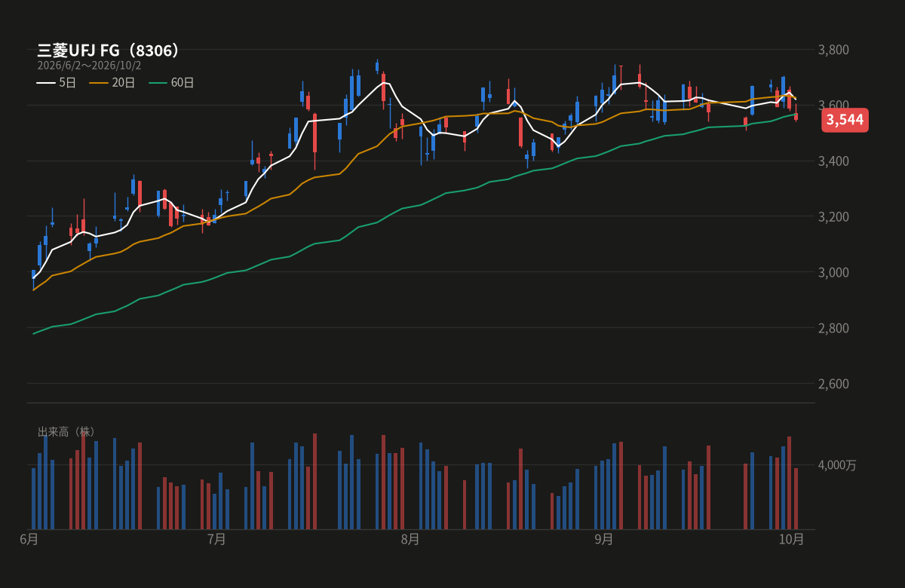
Task: Click the last red volume bar near 10月
Action: [x=796, y=498]
